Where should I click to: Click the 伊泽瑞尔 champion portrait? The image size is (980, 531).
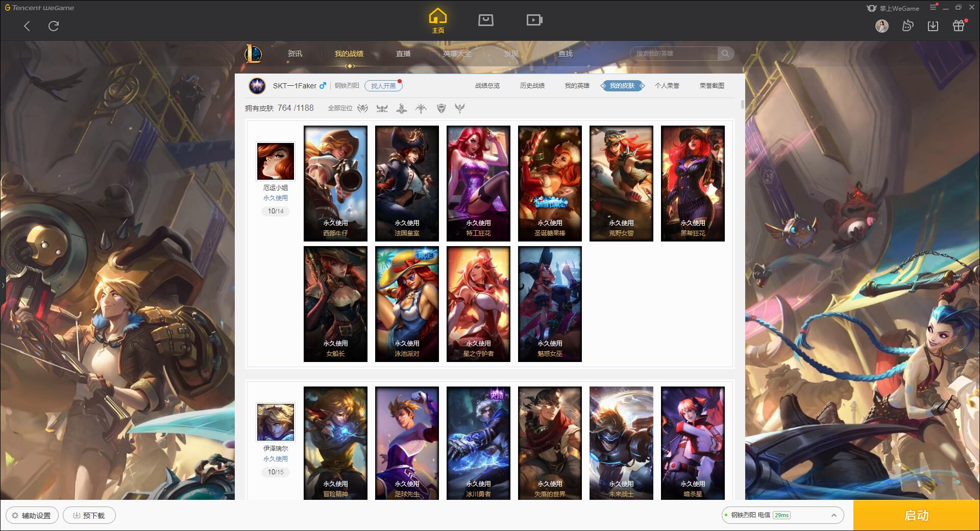(x=276, y=422)
